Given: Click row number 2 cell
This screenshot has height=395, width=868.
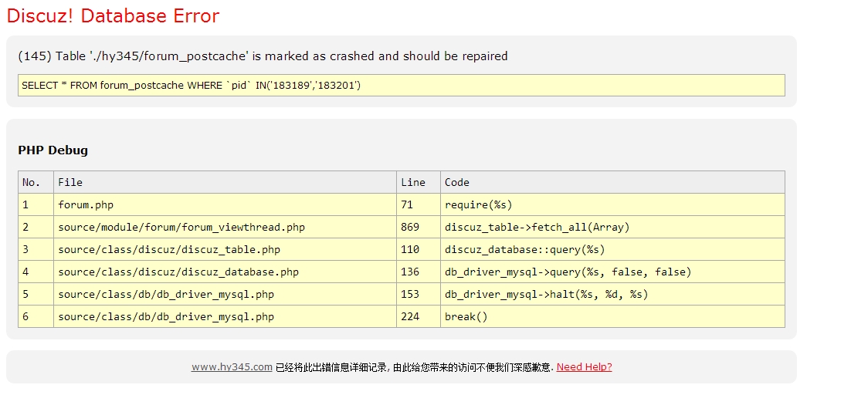Looking at the screenshot, I should [x=36, y=227].
